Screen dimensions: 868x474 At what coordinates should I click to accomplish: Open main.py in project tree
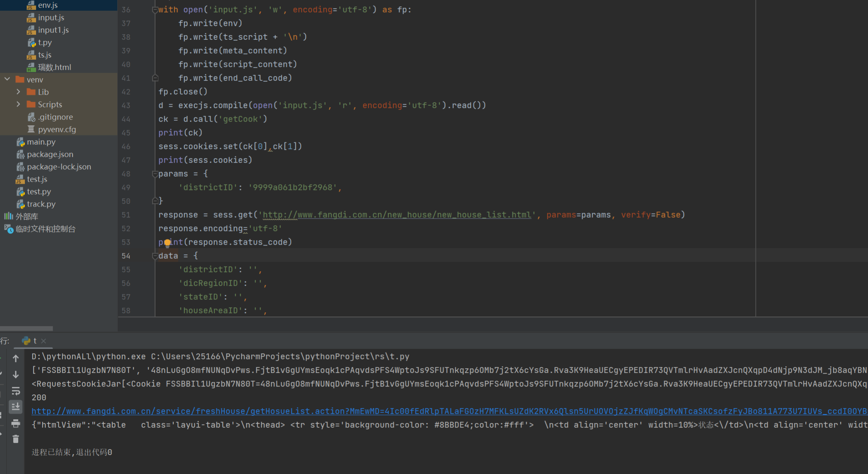(x=41, y=142)
